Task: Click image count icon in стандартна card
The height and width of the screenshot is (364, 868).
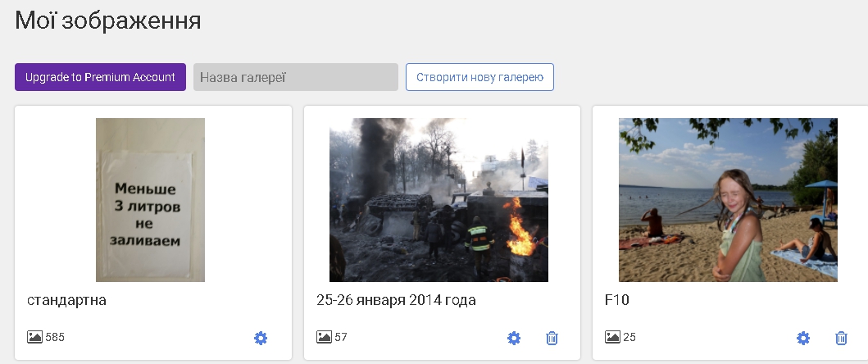Action: [x=35, y=337]
